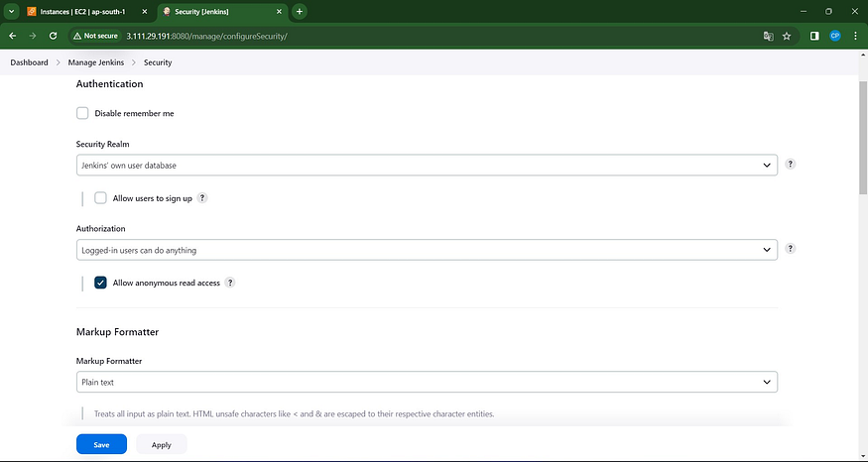Open the Chrome three-dot menu
The width and height of the screenshot is (868, 462).
(x=855, y=36)
